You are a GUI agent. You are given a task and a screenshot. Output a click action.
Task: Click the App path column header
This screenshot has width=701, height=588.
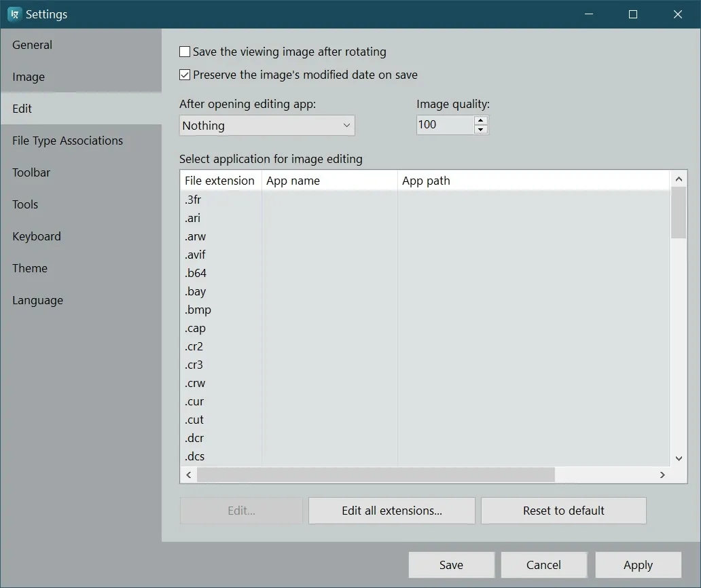pos(533,181)
